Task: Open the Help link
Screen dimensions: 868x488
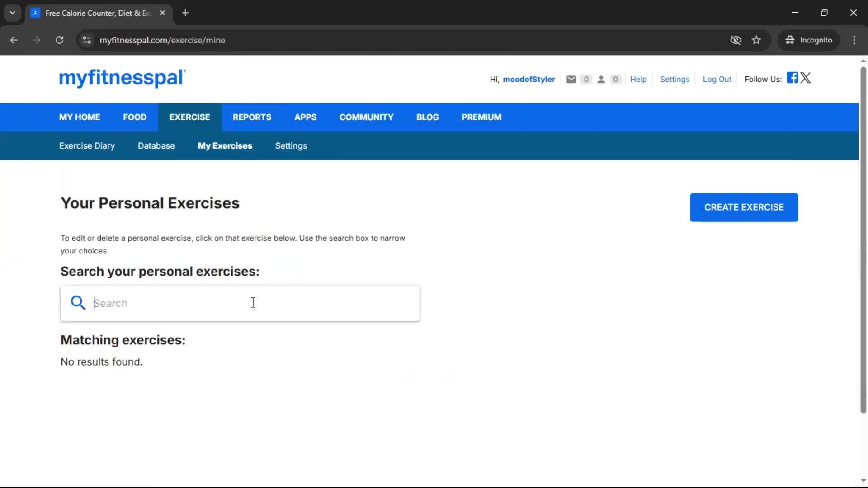Action: (x=638, y=80)
